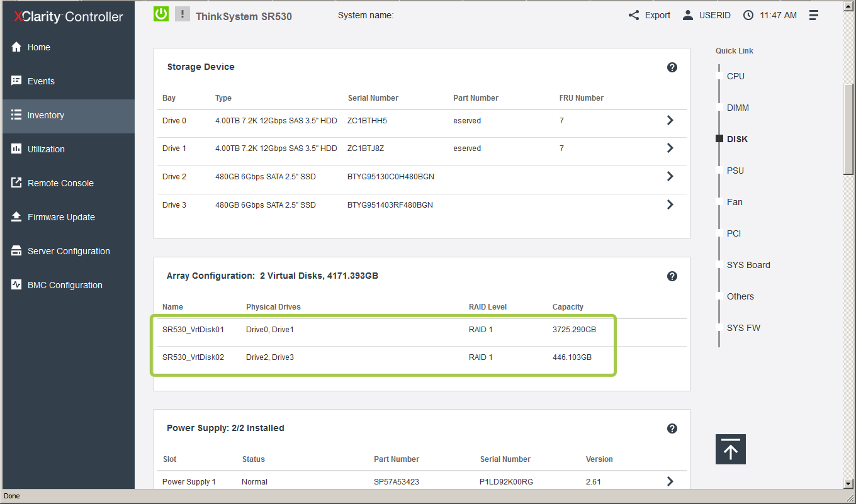
Task: Jump to SYS Board quick link
Action: click(748, 265)
